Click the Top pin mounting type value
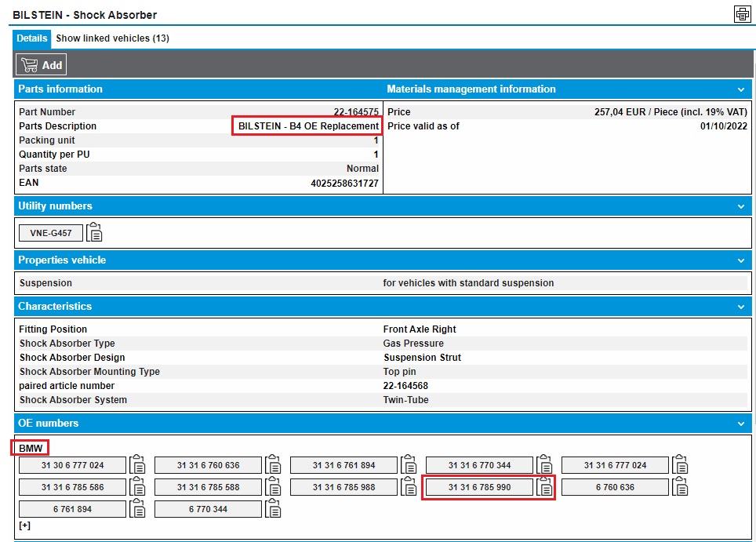This screenshot has height=542, width=756. click(x=399, y=372)
